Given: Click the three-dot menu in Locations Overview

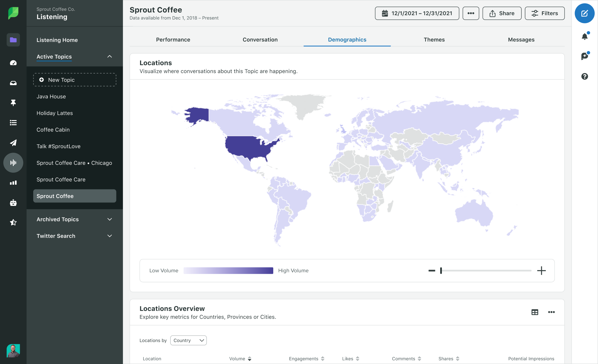Looking at the screenshot, I should tap(551, 312).
